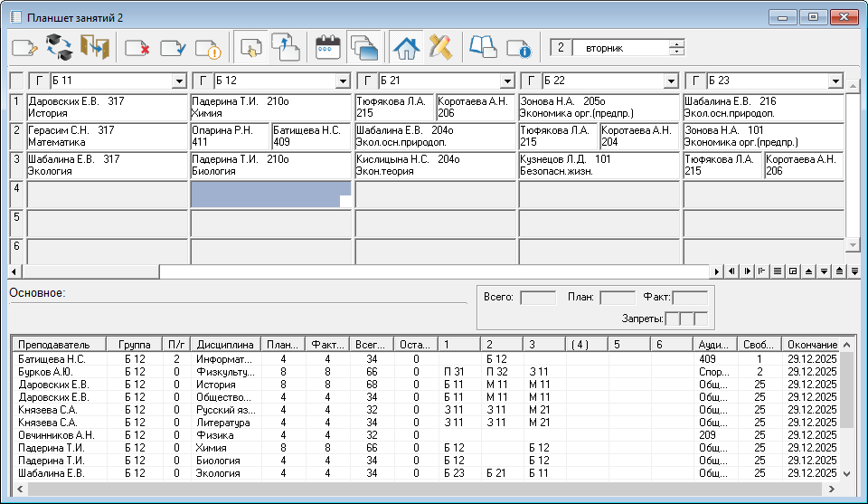Open the open book icon
This screenshot has height=504, width=868.
click(484, 48)
